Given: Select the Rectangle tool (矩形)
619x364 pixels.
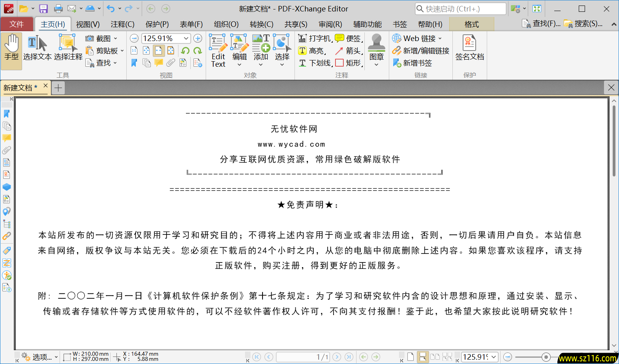Looking at the screenshot, I should [349, 63].
